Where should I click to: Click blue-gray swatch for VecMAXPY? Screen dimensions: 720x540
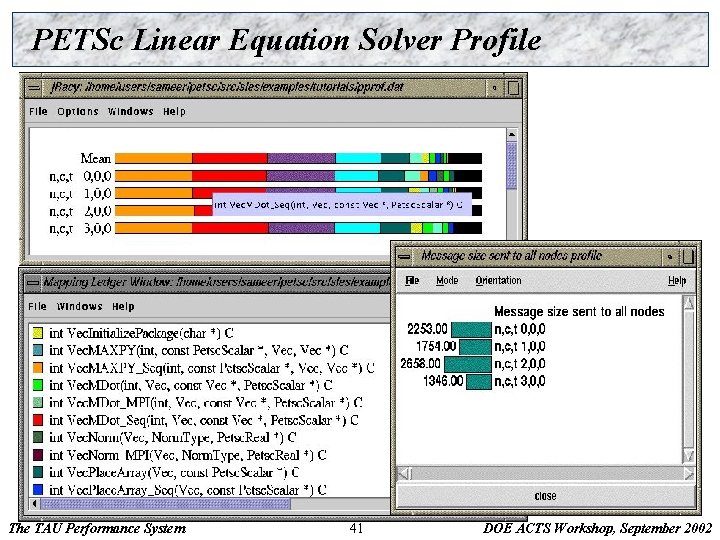coord(38,350)
